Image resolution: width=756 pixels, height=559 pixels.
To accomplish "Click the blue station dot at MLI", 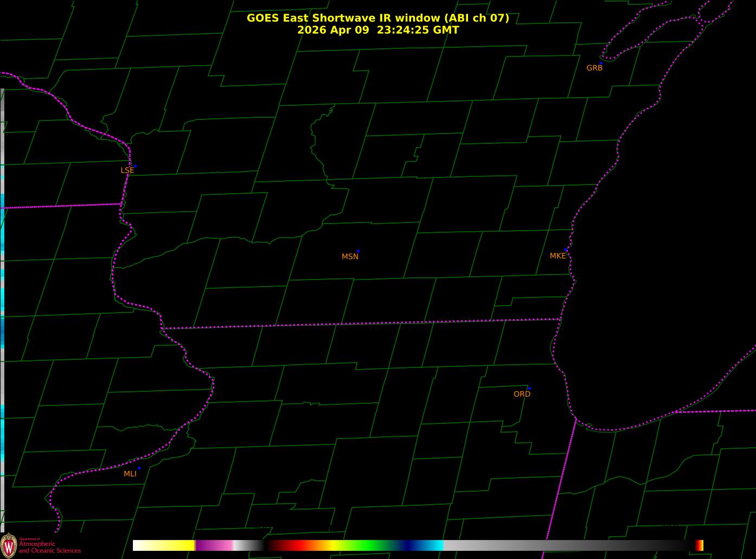I will (x=139, y=468).
